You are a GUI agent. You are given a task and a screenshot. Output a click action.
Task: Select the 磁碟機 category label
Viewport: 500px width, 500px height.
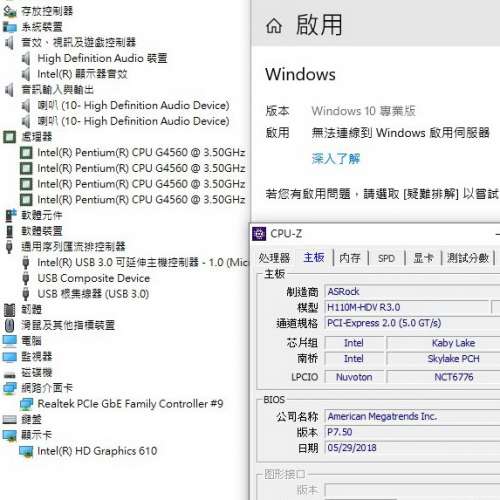(x=37, y=372)
